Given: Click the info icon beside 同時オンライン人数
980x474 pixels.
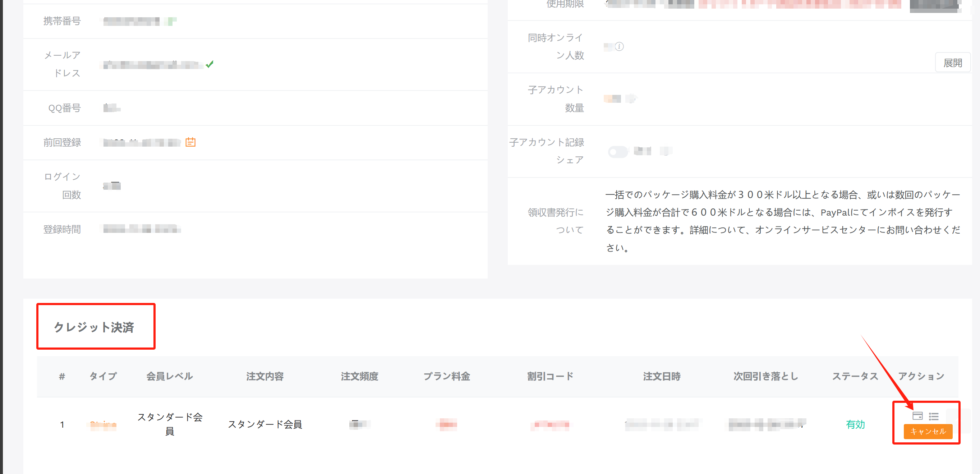Looking at the screenshot, I should [x=619, y=46].
